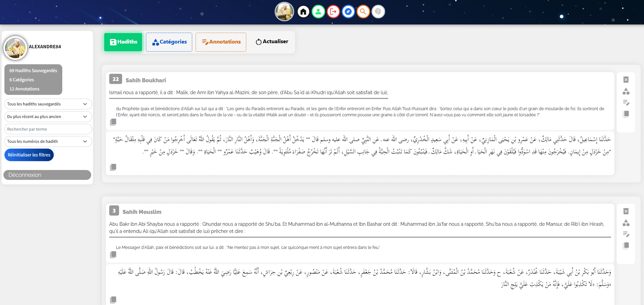Expand 'Tous les numéros de hadith' dropdown
This screenshot has height=305, width=644.
(x=48, y=141)
